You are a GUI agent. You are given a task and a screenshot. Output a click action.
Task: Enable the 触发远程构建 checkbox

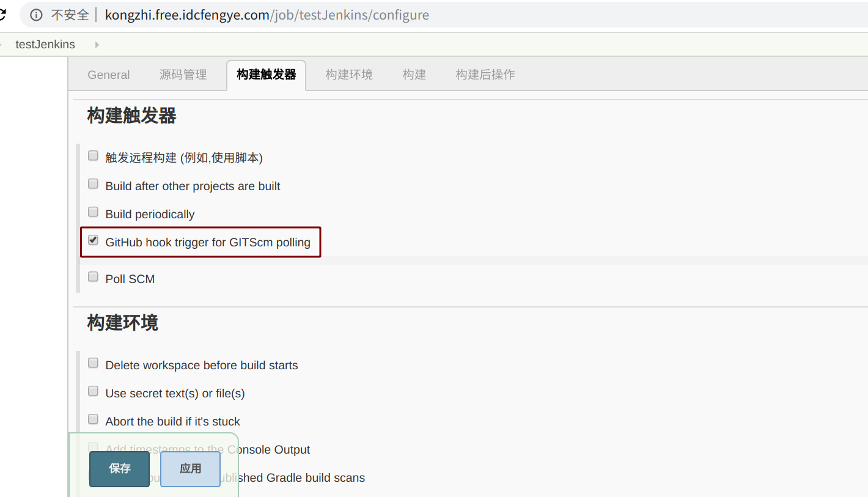tap(93, 156)
